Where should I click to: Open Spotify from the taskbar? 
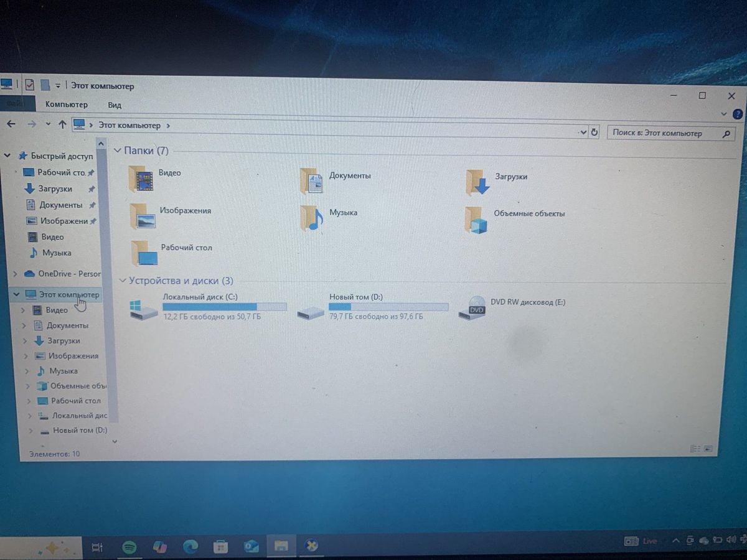point(129,547)
